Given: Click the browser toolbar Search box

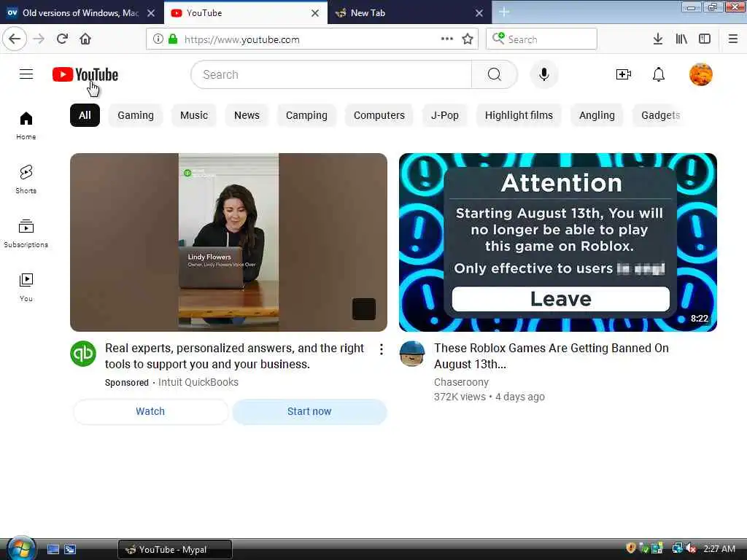Looking at the screenshot, I should [542, 39].
